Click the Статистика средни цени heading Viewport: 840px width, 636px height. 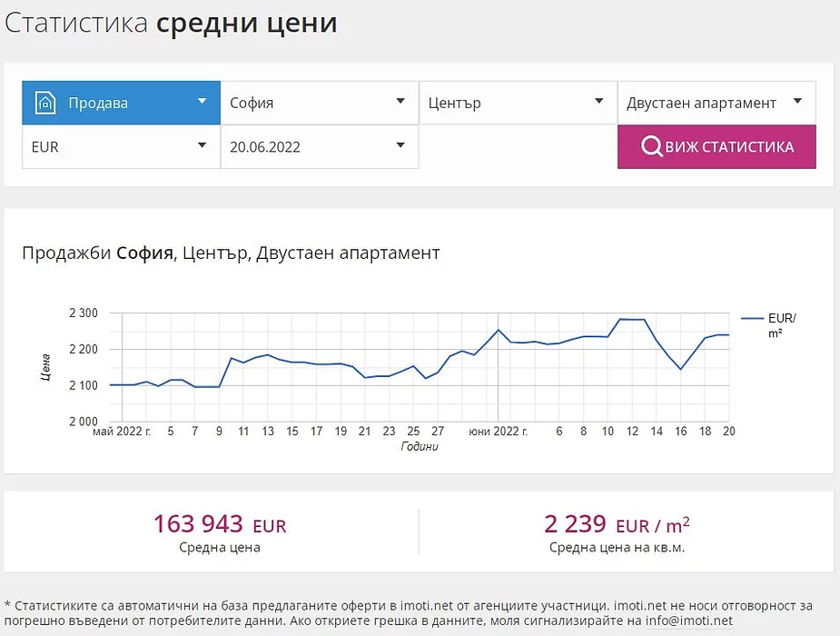[x=171, y=24]
